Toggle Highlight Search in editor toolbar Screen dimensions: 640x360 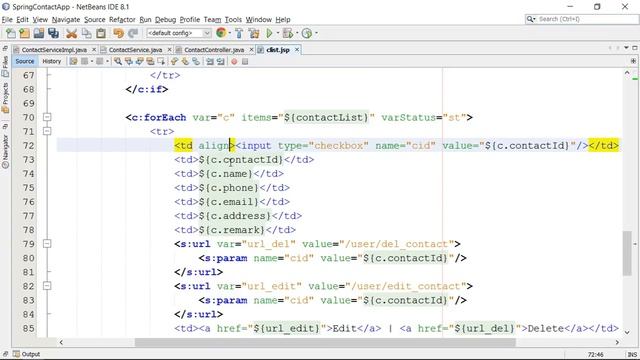pyautogui.click(x=150, y=61)
